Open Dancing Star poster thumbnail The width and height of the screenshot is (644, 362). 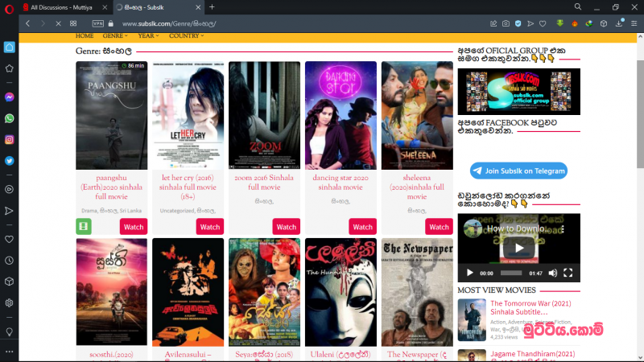341,115
